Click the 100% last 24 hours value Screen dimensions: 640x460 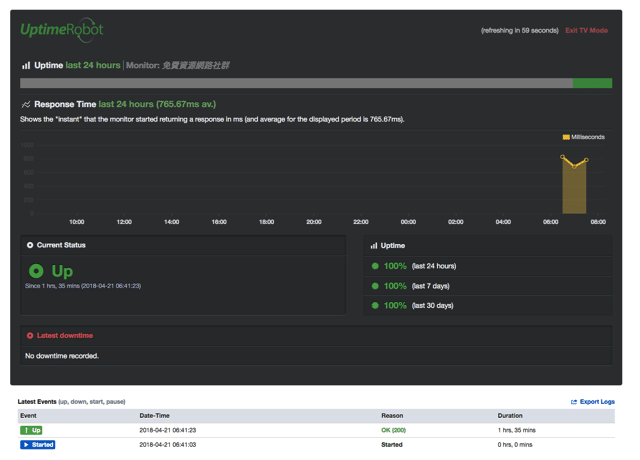[x=395, y=266]
